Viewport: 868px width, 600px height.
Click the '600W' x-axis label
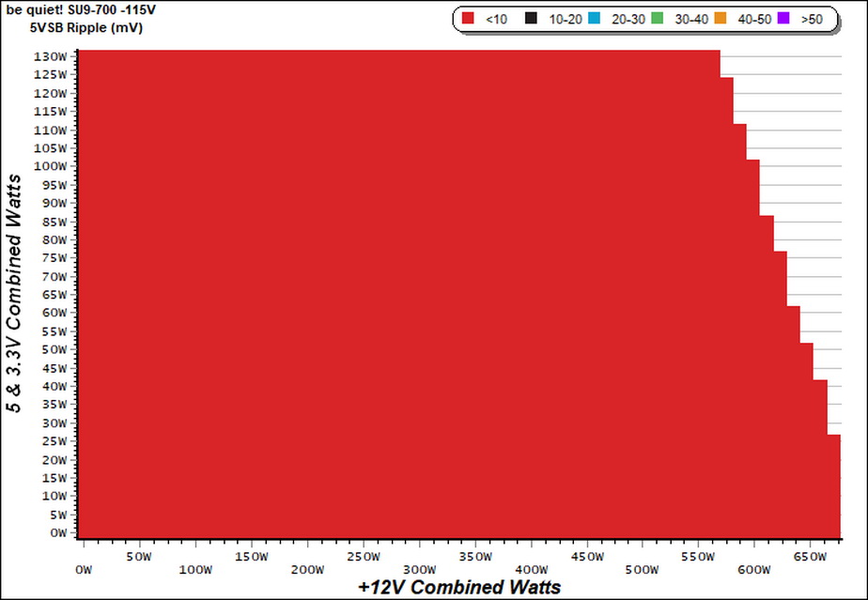(754, 570)
